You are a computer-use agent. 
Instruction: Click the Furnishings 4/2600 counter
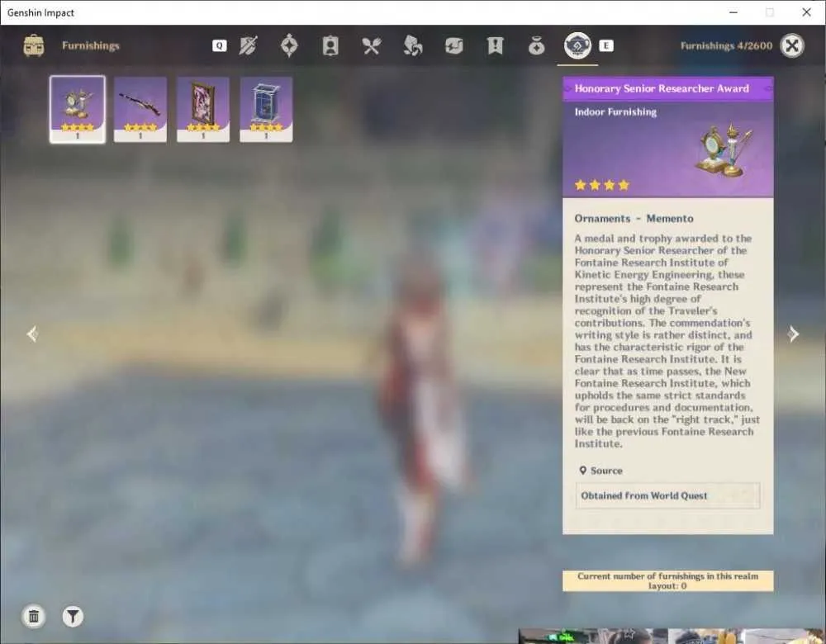726,45
